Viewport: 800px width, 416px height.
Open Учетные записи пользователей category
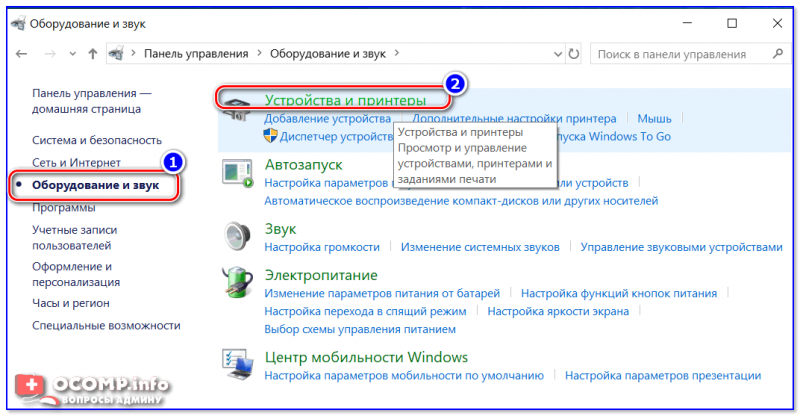pyautogui.click(x=74, y=238)
